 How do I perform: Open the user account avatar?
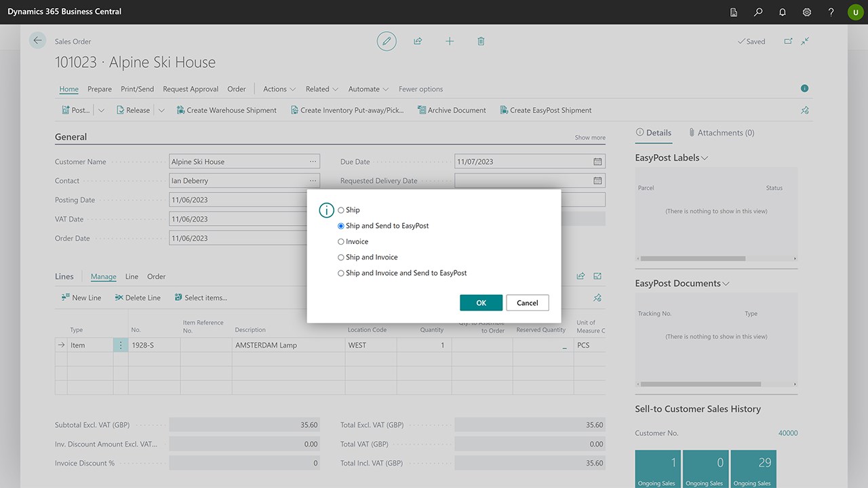point(855,12)
